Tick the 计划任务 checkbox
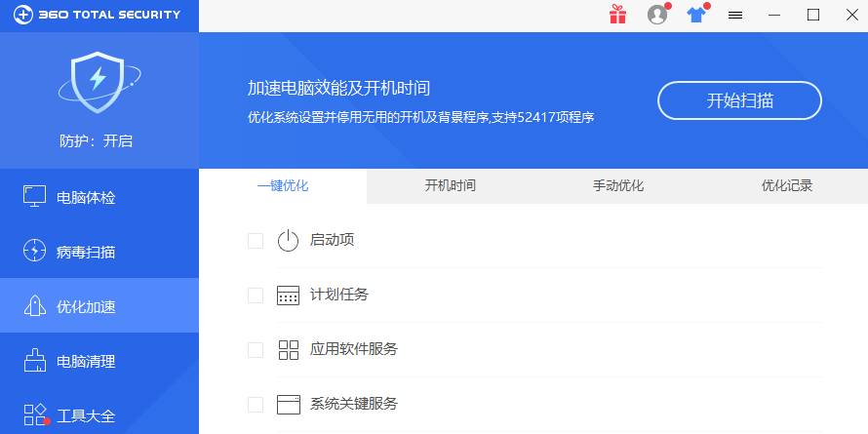Viewport: 868px width, 434px height. pyautogui.click(x=256, y=295)
